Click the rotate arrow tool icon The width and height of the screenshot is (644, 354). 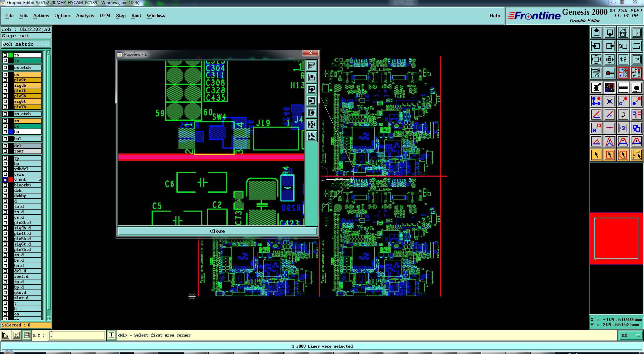coord(623,115)
